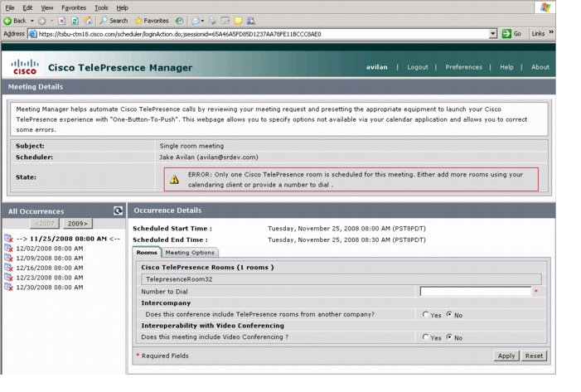Screen dimensions: 581x392
Task: Open browser History from the toolbar icon
Action: (179, 21)
